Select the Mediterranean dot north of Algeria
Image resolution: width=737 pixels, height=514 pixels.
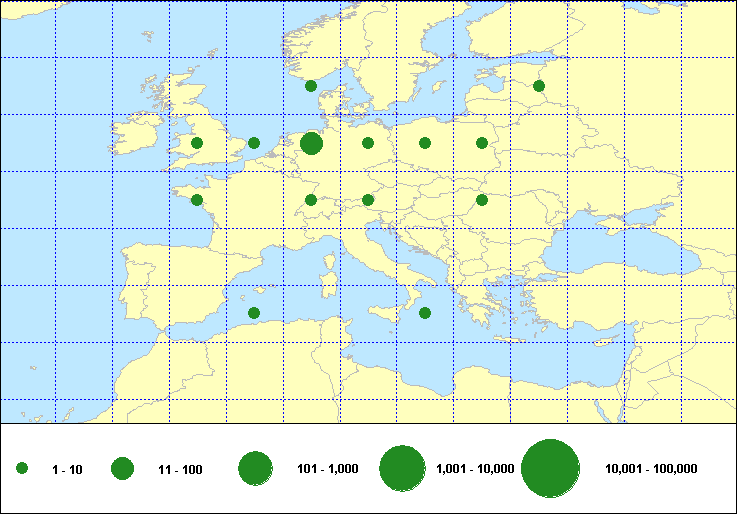click(254, 313)
